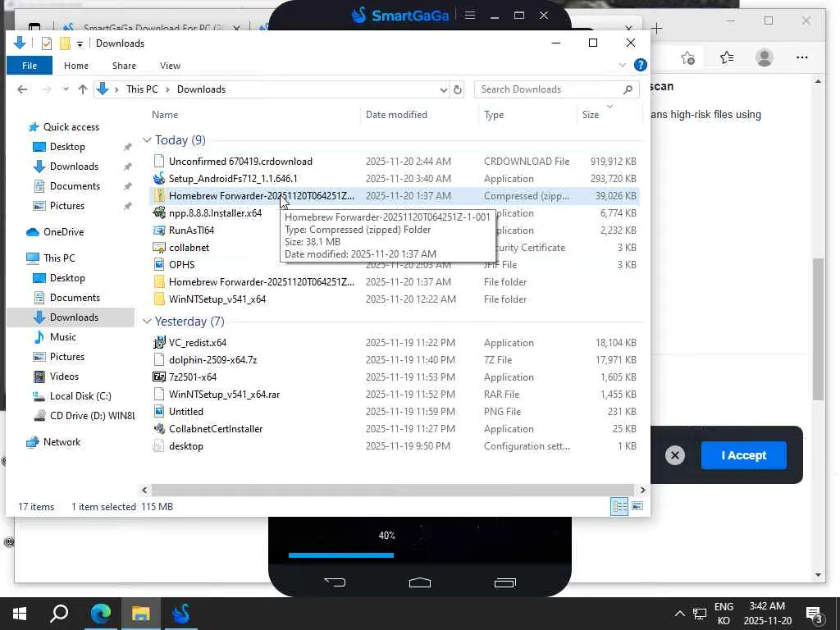The height and width of the screenshot is (630, 840).
Task: Click I Accept button
Action: pyautogui.click(x=743, y=455)
